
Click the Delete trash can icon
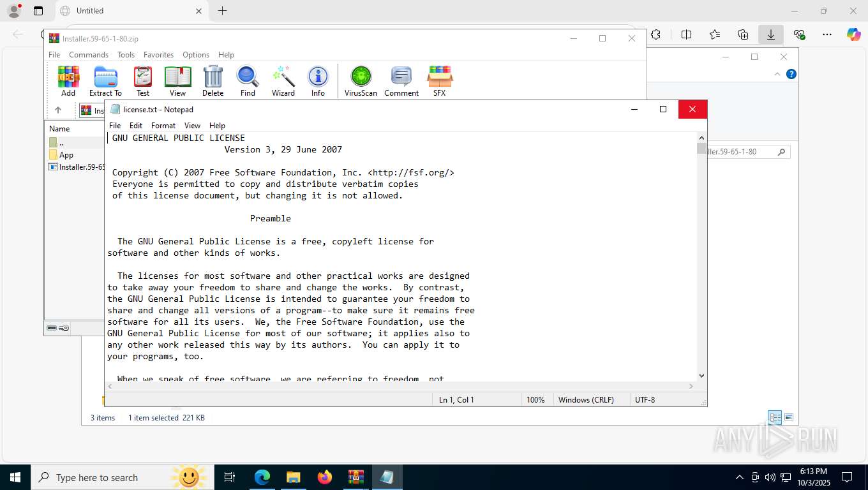pyautogui.click(x=213, y=81)
